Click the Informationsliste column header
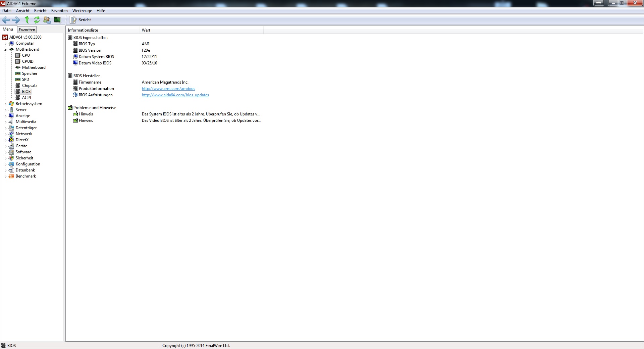644x349 pixels. click(103, 30)
